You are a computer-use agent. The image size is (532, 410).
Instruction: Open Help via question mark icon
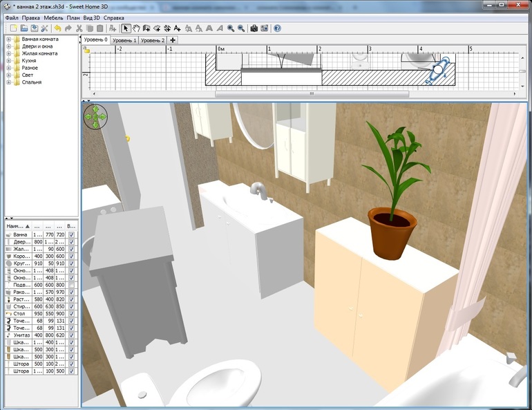pos(278,28)
